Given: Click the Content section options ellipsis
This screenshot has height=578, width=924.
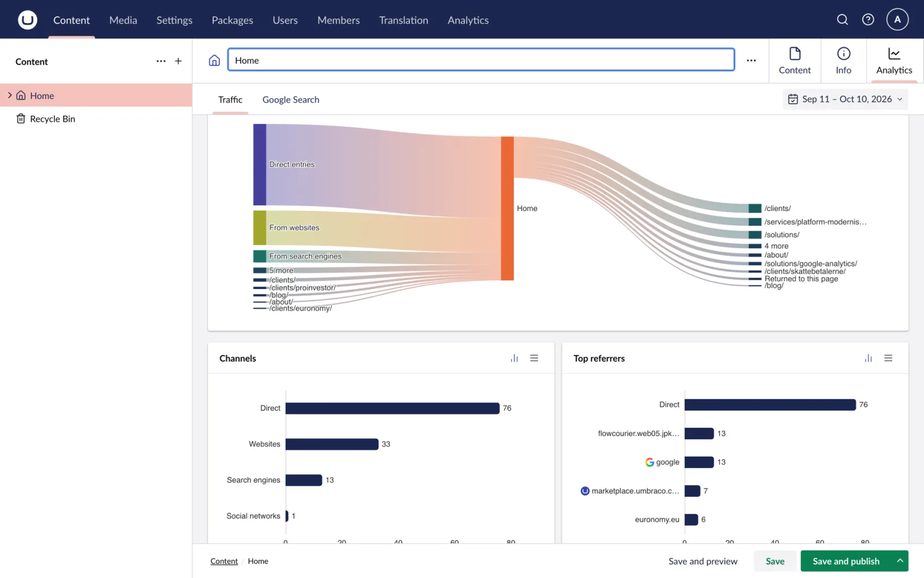Looking at the screenshot, I should tap(161, 61).
